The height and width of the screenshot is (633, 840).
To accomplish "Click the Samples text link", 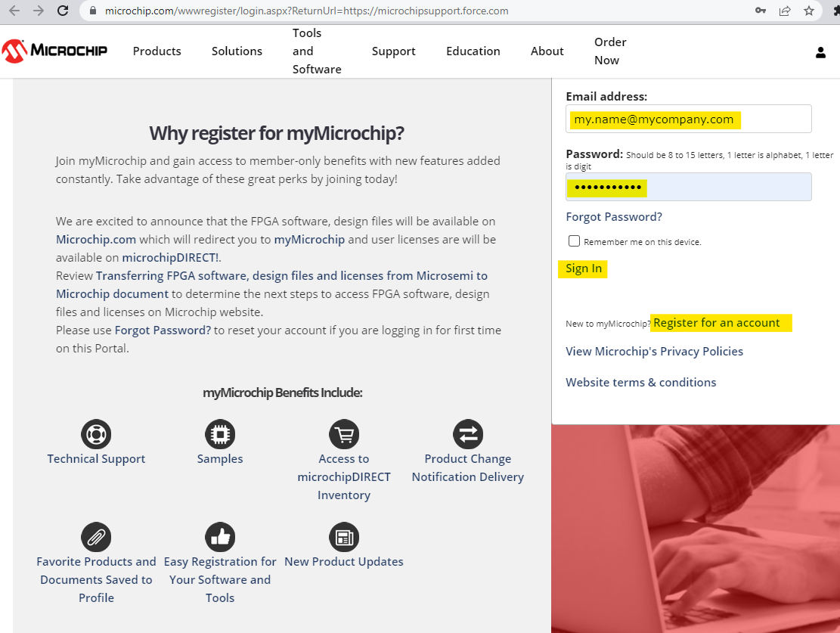I will [220, 459].
